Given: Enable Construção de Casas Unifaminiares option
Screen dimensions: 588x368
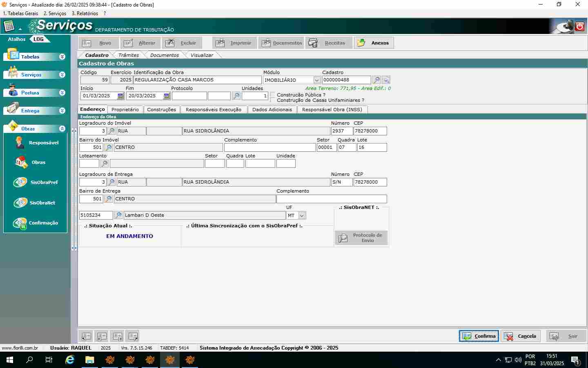Looking at the screenshot, I should coord(273,100).
